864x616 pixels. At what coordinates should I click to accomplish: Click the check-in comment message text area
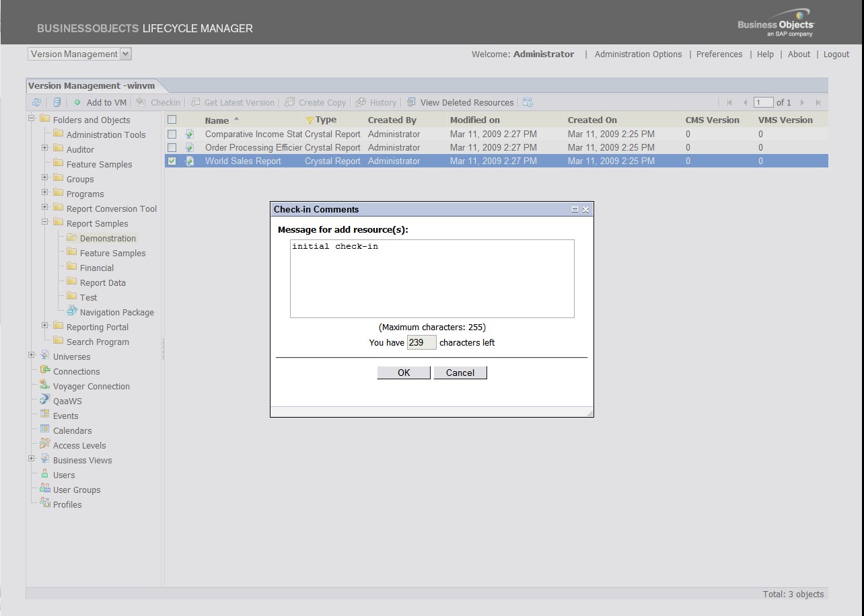tap(432, 278)
